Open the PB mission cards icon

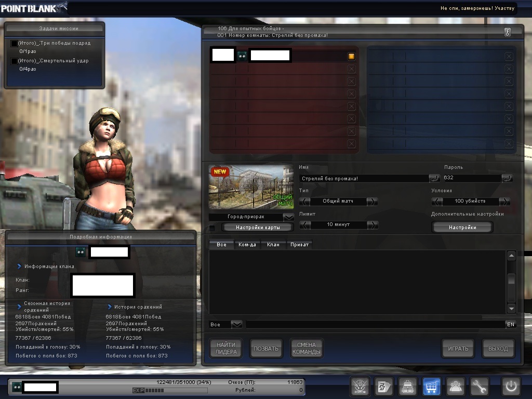click(384, 386)
